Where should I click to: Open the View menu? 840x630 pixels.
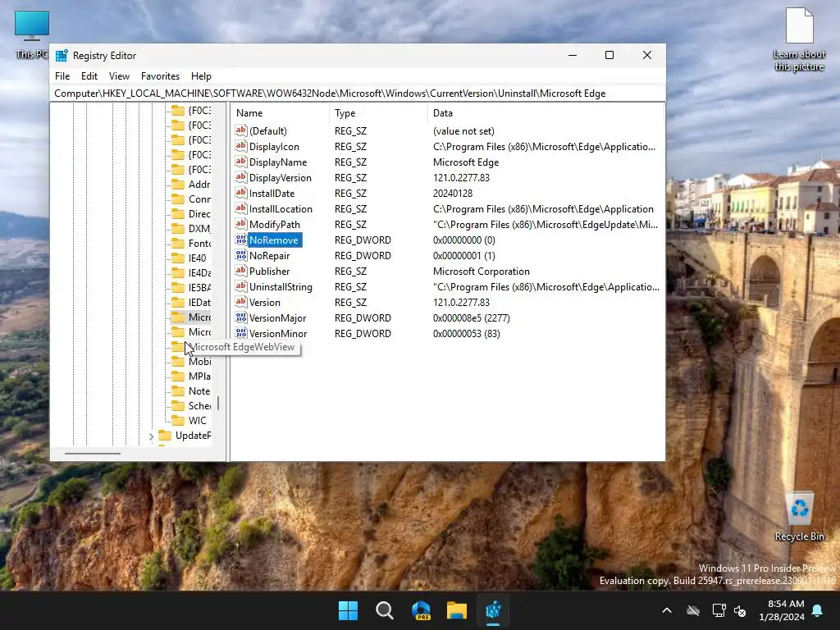119,76
